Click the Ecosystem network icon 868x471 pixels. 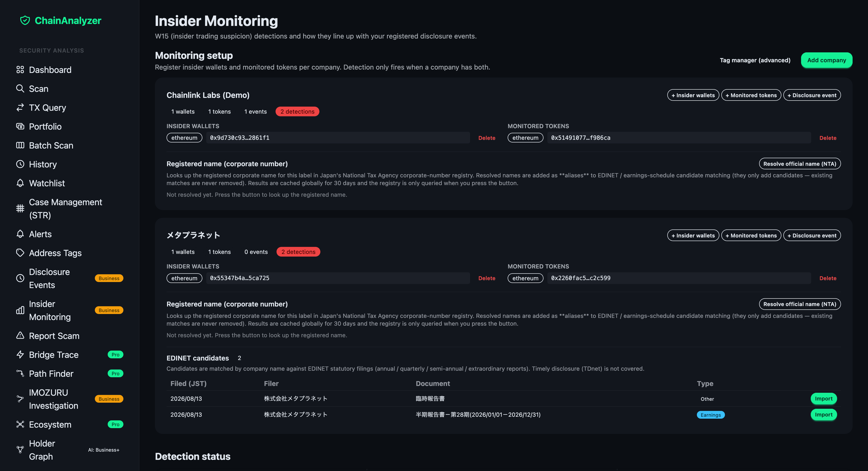point(20,424)
